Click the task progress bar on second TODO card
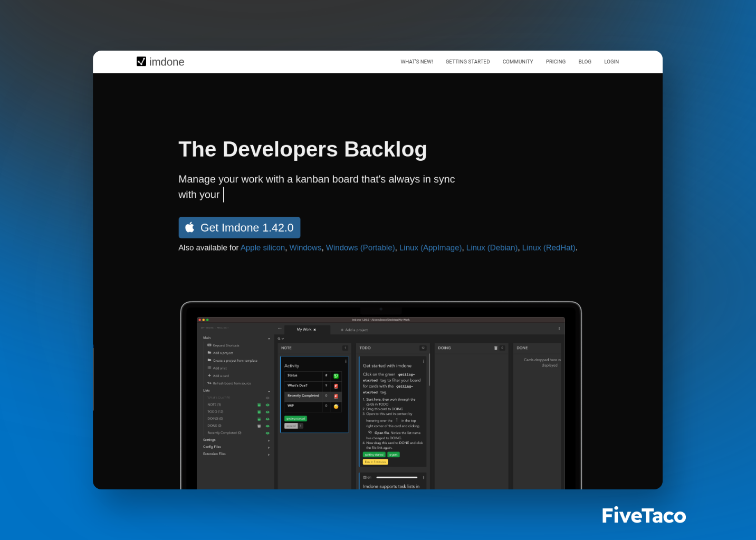The width and height of the screenshot is (756, 540). pos(397,478)
